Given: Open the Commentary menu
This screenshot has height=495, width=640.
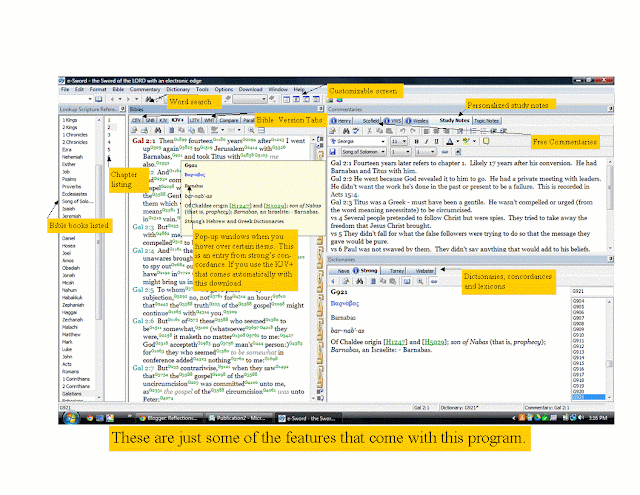Looking at the screenshot, I should 145,89.
